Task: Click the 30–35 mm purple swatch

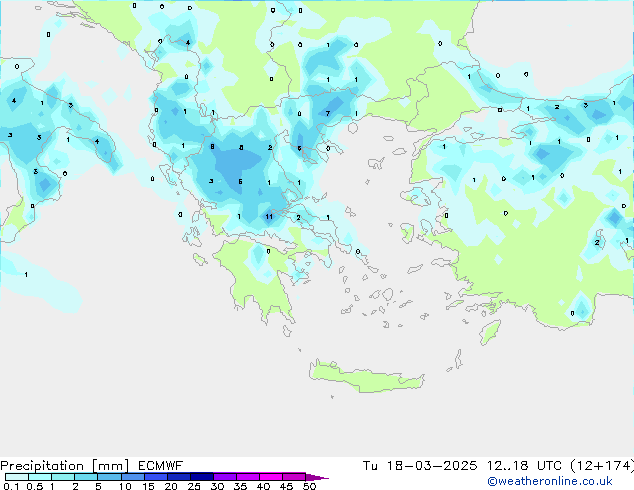Action: pos(224,477)
